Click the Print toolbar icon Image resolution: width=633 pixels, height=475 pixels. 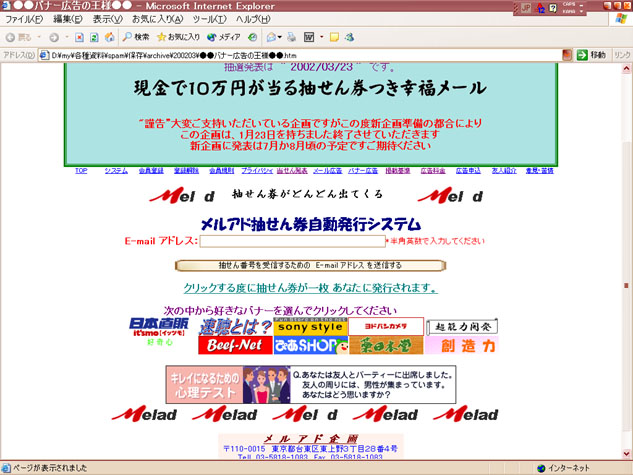click(291, 38)
